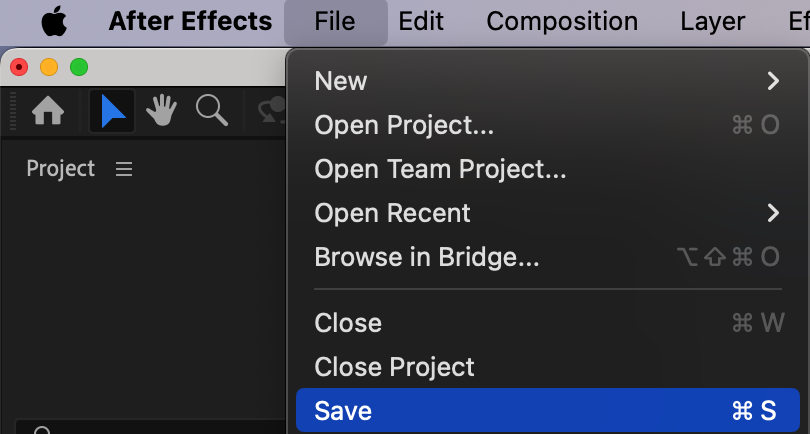Choose Open Team Project… entry
This screenshot has width=810, height=434.
pos(440,169)
